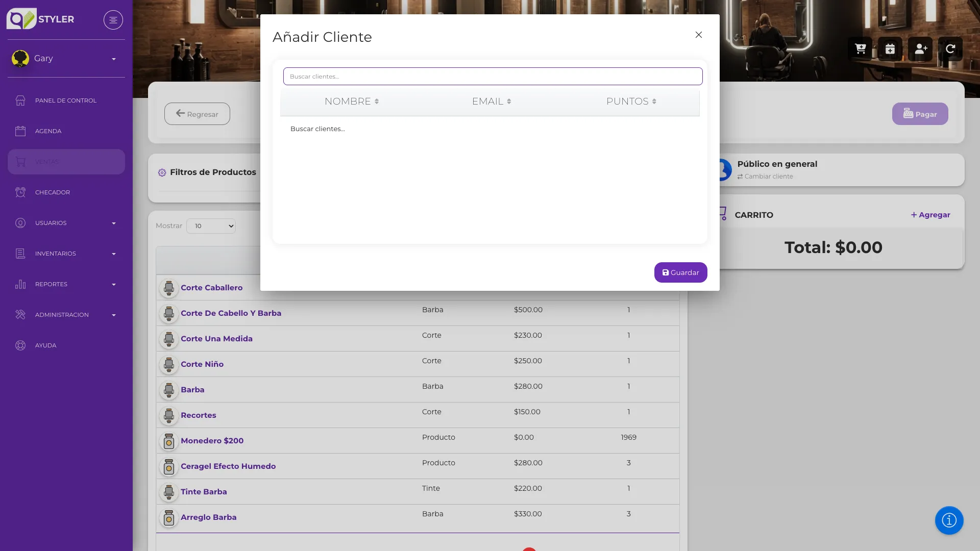Open the Ceragel Efecto Humedo product
This screenshot has height=551, width=980.
pyautogui.click(x=228, y=466)
